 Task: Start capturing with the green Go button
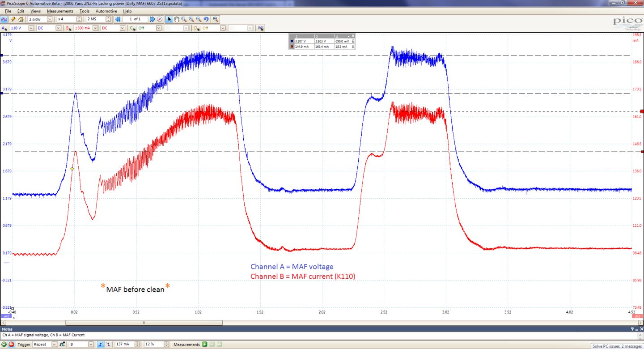[4, 345]
